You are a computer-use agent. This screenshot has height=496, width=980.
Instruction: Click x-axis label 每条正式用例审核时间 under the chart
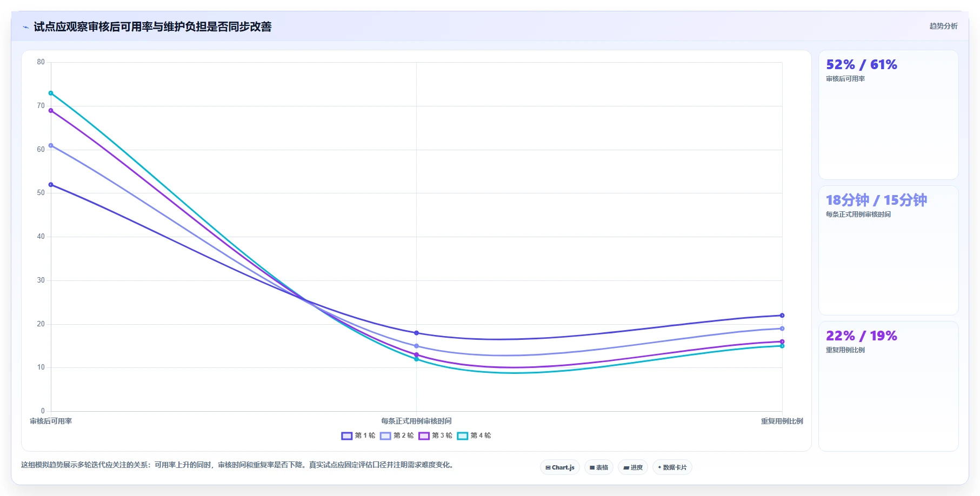[416, 421]
